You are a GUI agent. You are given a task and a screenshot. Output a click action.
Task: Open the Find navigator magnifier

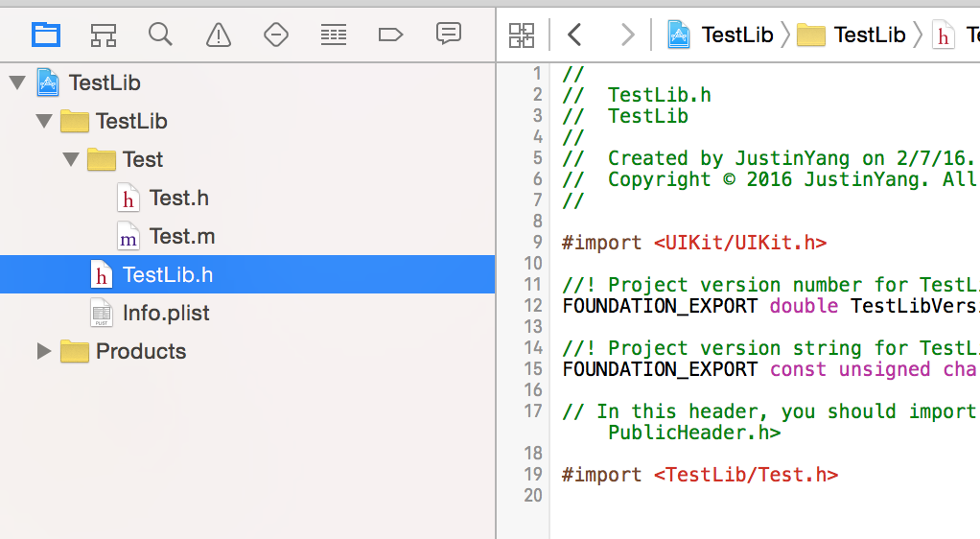(160, 35)
